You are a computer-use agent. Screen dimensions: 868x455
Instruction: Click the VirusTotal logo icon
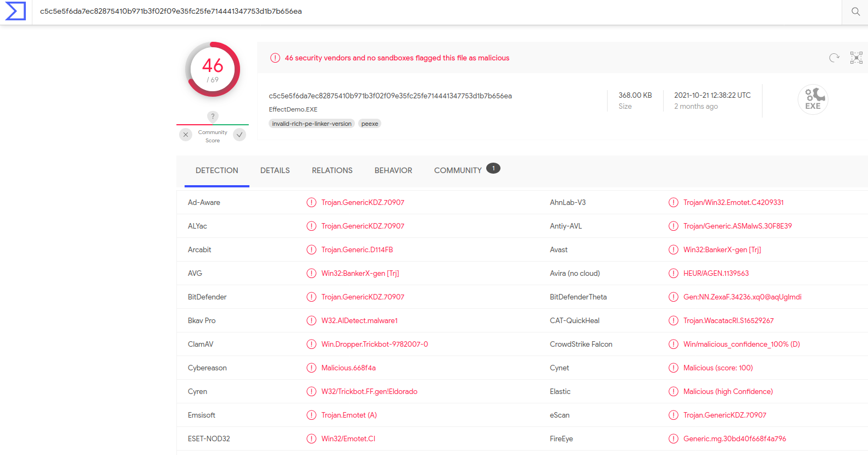[x=15, y=11]
